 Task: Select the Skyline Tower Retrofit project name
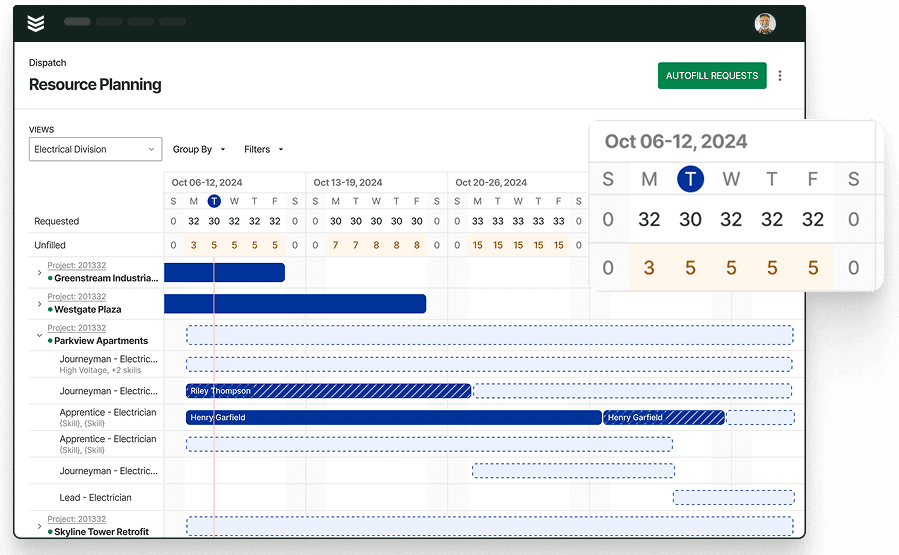point(101,531)
